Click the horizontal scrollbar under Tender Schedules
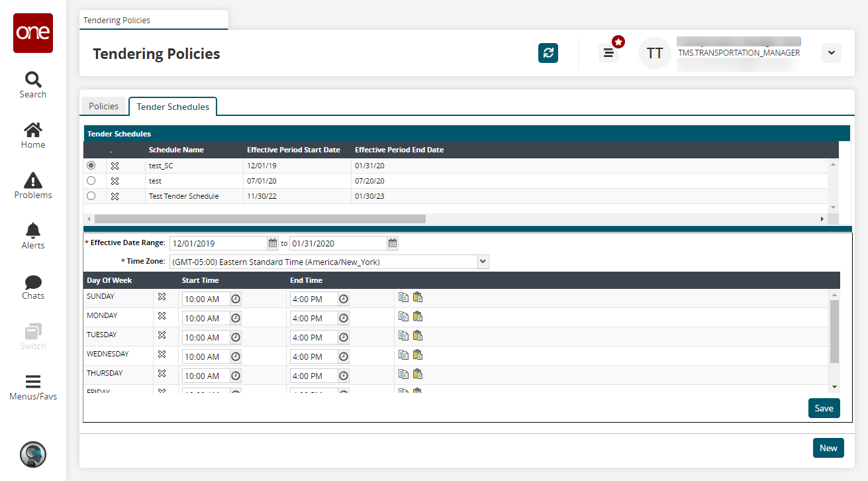Screen dimensions: 868x481 tap(260, 219)
